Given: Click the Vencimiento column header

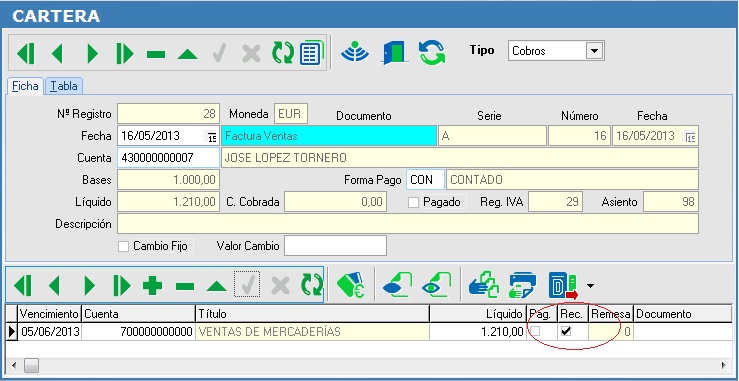Looking at the screenshot, I should click(49, 314).
